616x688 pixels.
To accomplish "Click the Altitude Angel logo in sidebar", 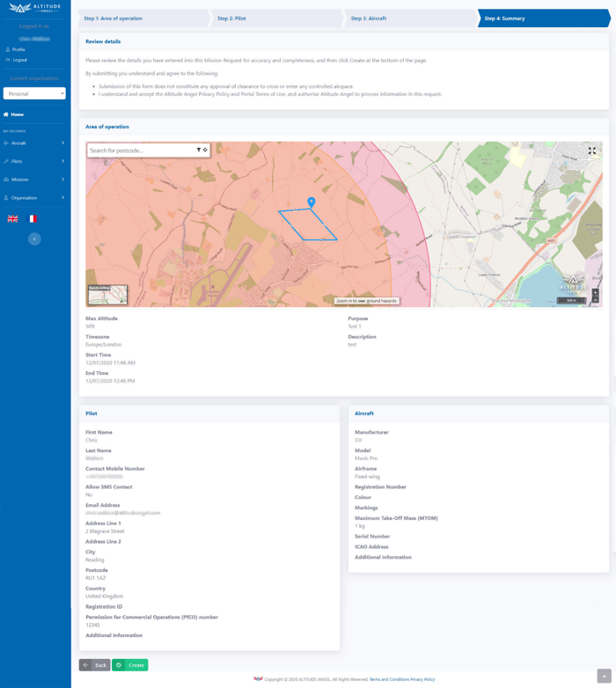I will (x=34, y=8).
